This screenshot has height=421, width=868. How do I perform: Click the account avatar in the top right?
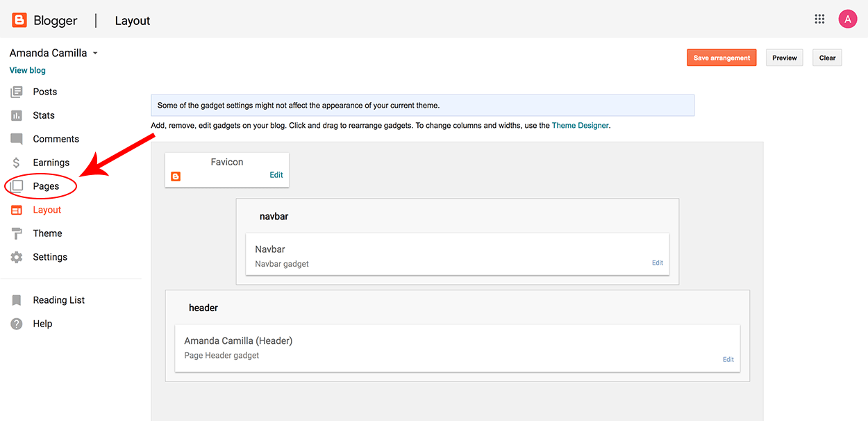coord(848,19)
